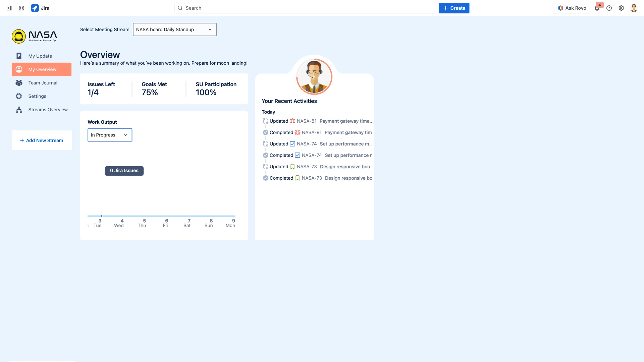
Task: Select the Today section in Recent Activities
Action: [x=268, y=112]
